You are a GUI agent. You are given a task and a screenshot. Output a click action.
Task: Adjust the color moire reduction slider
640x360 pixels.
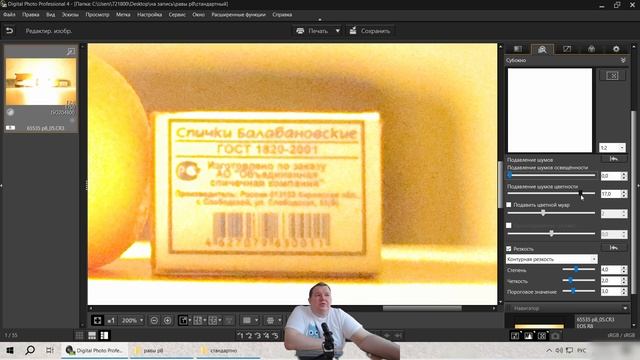coord(551,213)
